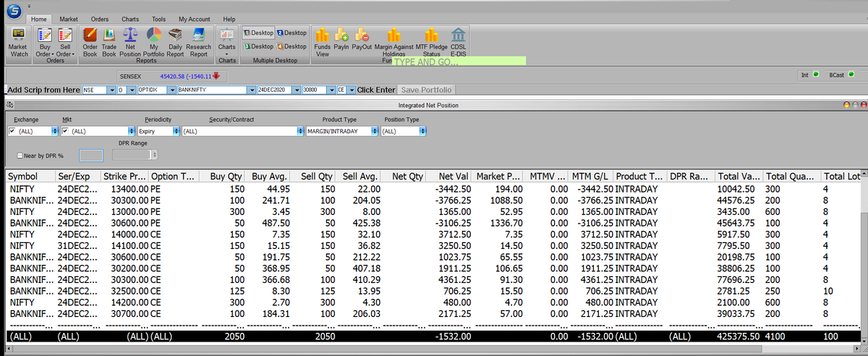Toggle the Exchange (ALL) checkbox
This screenshot has width=868, height=356.
pos(11,131)
